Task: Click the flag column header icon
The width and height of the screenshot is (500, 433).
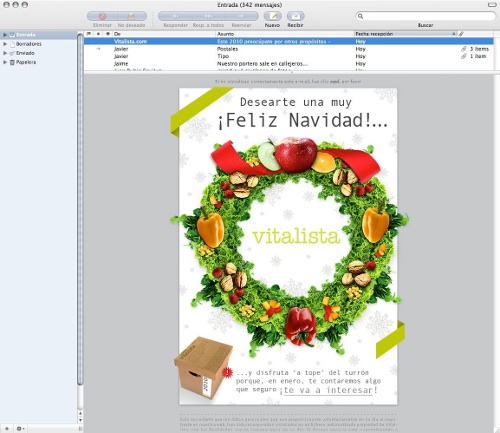Action: 89,34
